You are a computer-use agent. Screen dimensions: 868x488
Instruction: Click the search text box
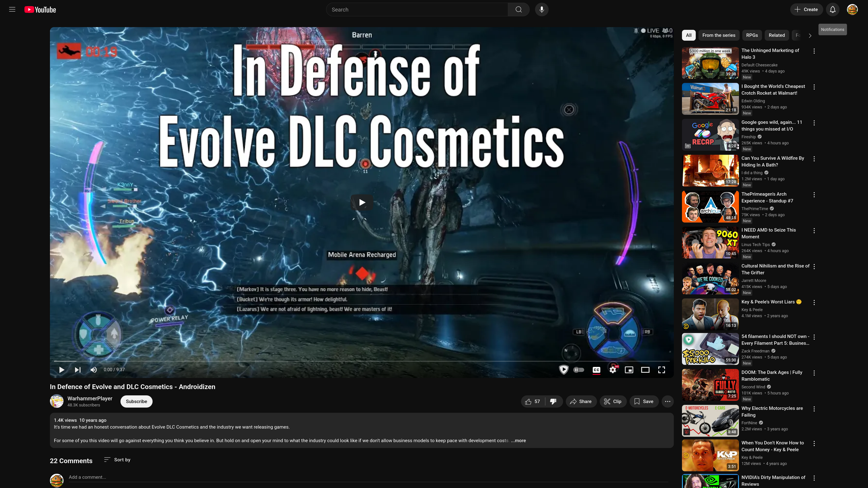[417, 9]
